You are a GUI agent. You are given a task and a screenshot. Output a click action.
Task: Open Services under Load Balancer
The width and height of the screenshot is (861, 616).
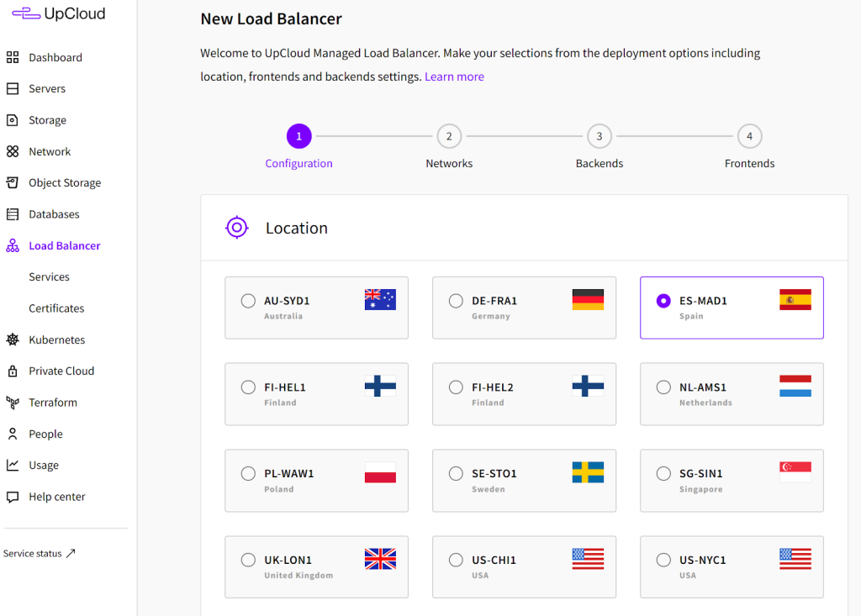tap(49, 277)
